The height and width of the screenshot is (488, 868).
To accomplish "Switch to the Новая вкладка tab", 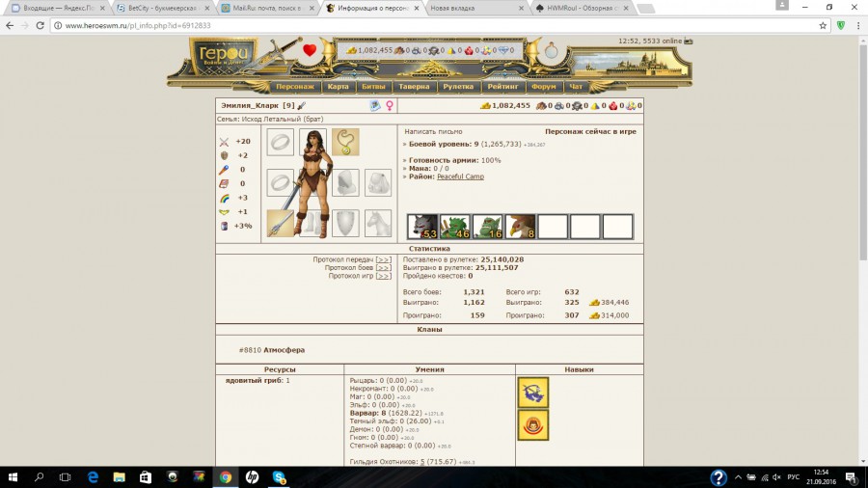I will [475, 9].
